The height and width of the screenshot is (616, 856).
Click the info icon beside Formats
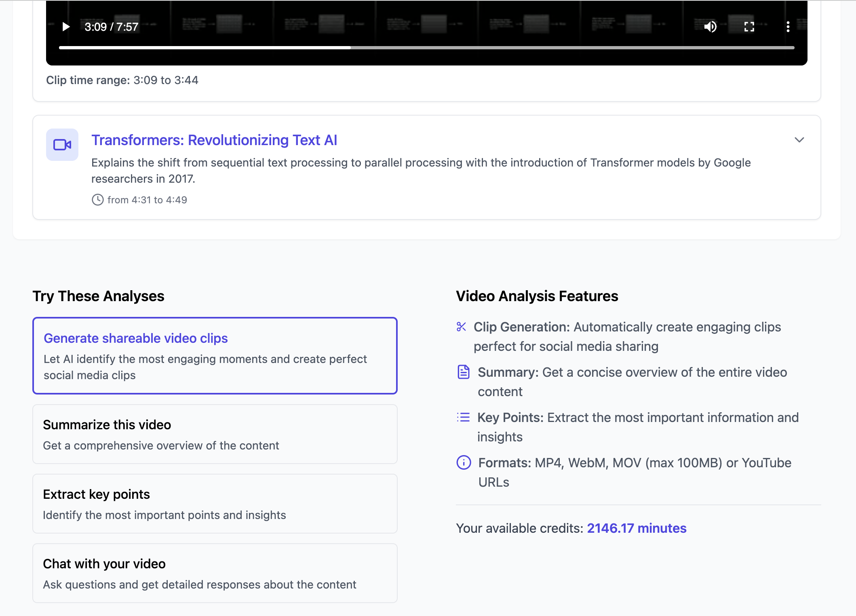464,462
